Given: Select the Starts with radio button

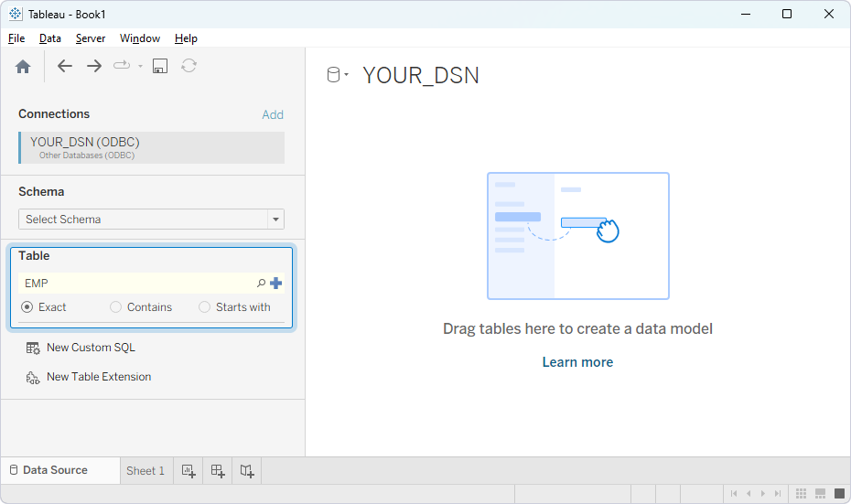Looking at the screenshot, I should click(x=205, y=307).
